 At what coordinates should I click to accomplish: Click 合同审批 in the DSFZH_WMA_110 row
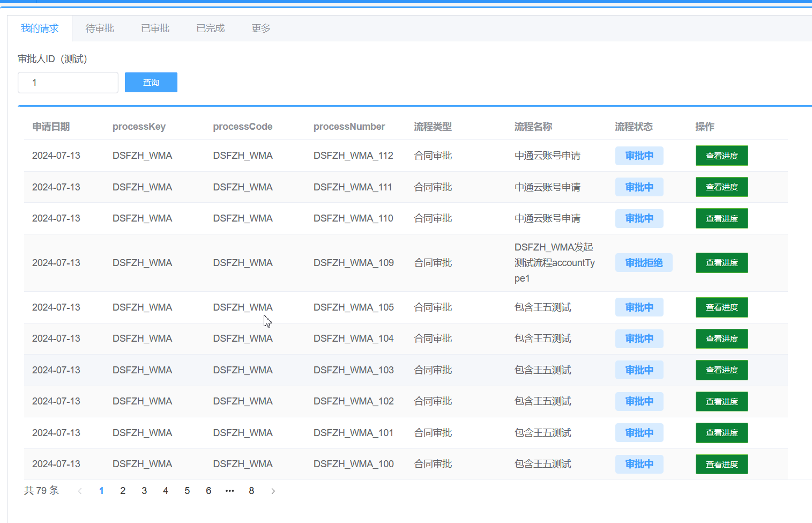click(x=433, y=218)
